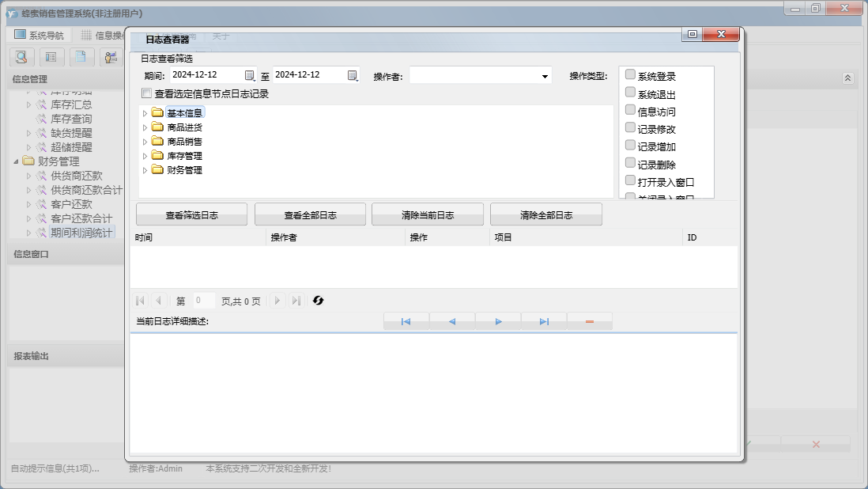Go to next log record blue arrow

coord(498,321)
